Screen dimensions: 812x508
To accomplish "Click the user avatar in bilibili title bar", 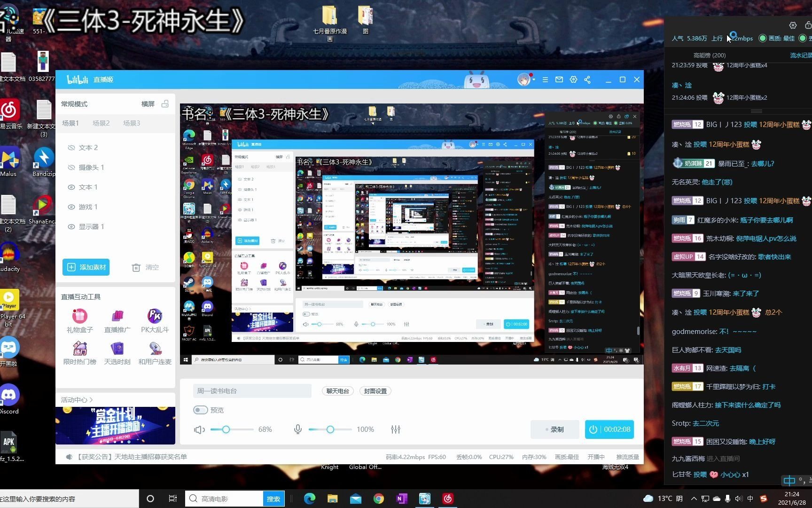I will (x=523, y=79).
